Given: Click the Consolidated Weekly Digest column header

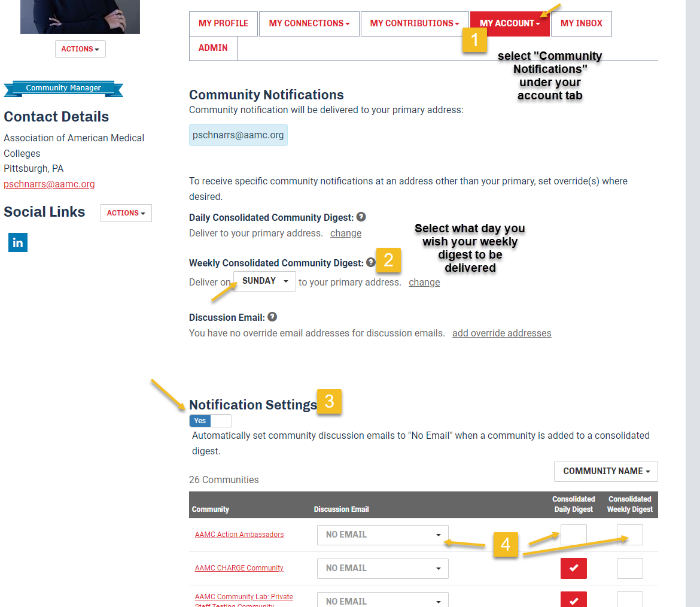Looking at the screenshot, I should 630,504.
